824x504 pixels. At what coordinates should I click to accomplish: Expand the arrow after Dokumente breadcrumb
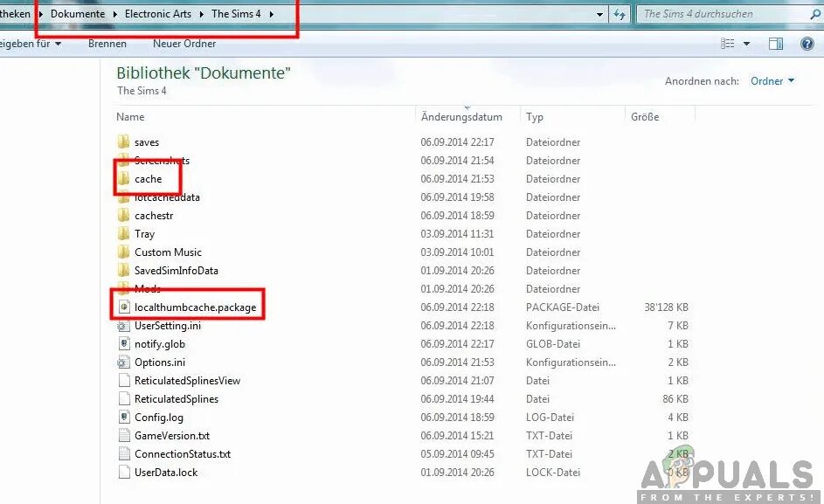tap(114, 14)
